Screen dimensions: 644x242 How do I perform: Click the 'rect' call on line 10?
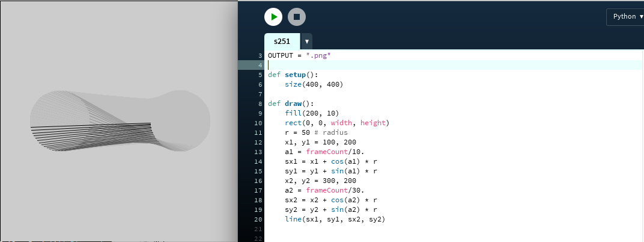click(293, 123)
